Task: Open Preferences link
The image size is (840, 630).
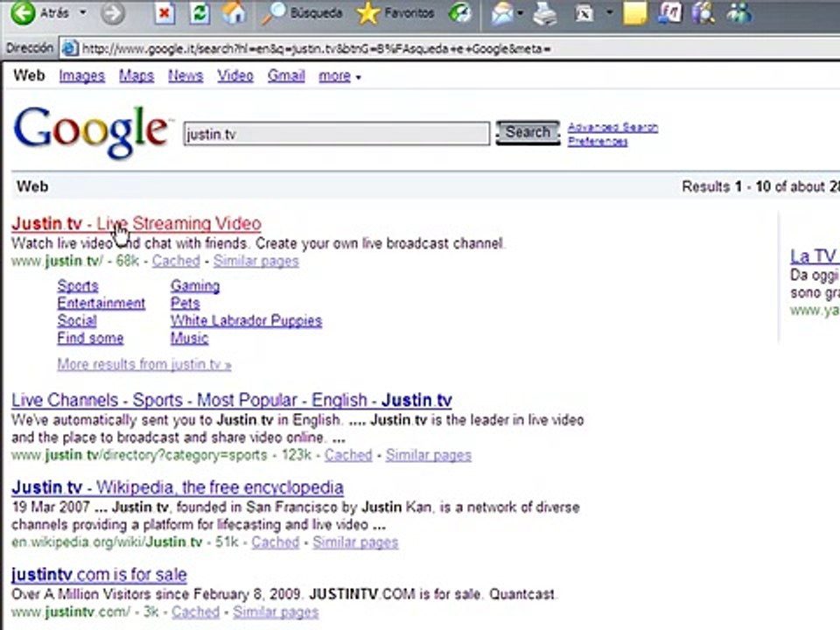Action: point(598,142)
